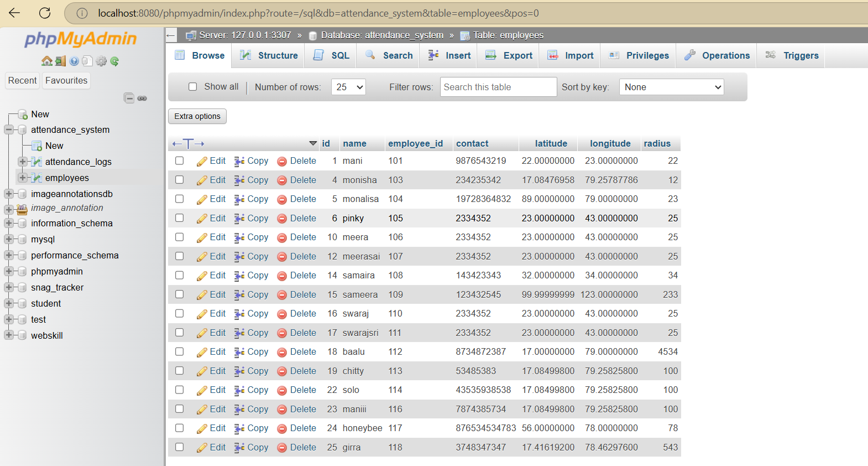Reload the page with browser refresh icon
Viewport: 868px width, 466px height.
coord(45,13)
